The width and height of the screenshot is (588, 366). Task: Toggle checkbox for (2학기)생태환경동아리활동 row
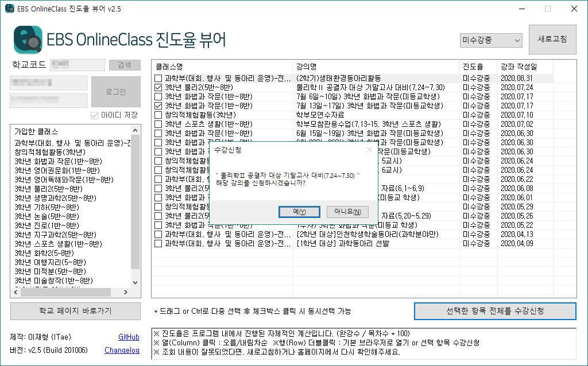pos(158,78)
